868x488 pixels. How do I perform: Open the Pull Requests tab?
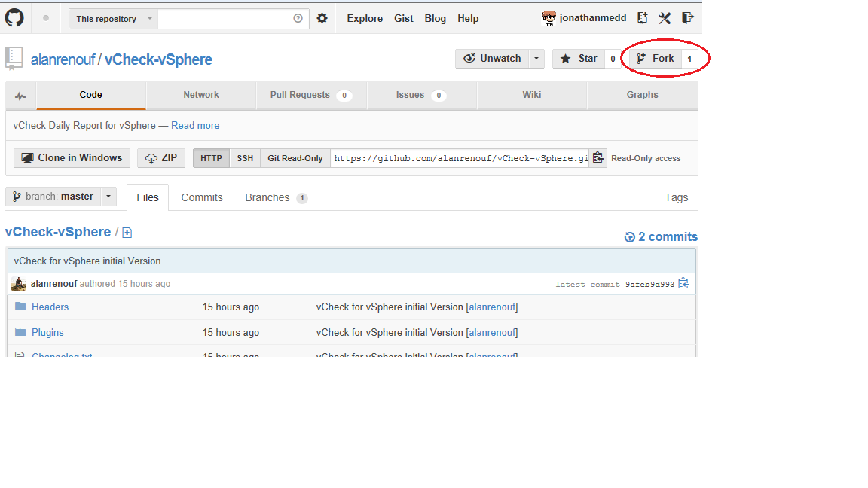[311, 95]
